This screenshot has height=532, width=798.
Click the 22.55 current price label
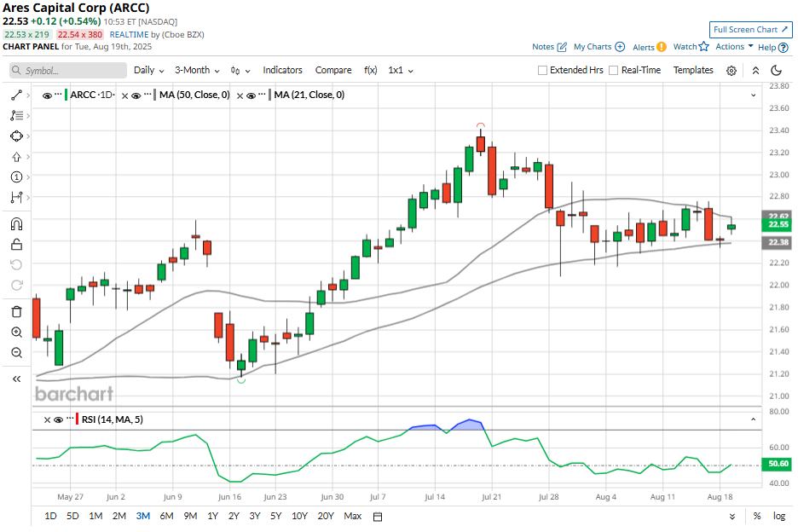[x=778, y=224]
